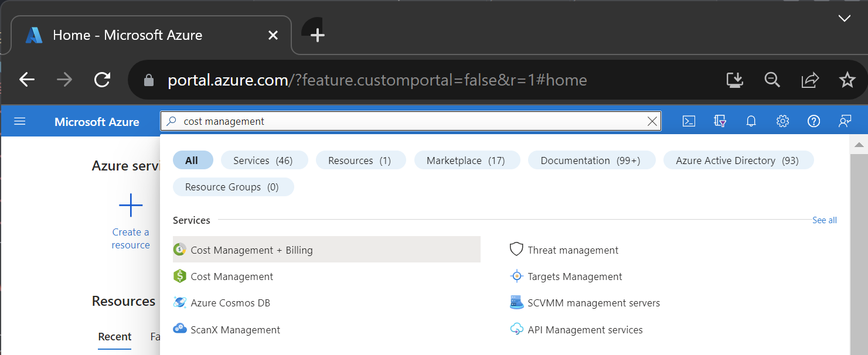Viewport: 868px width, 355px height.
Task: Open portal settings gear icon
Action: click(x=782, y=121)
